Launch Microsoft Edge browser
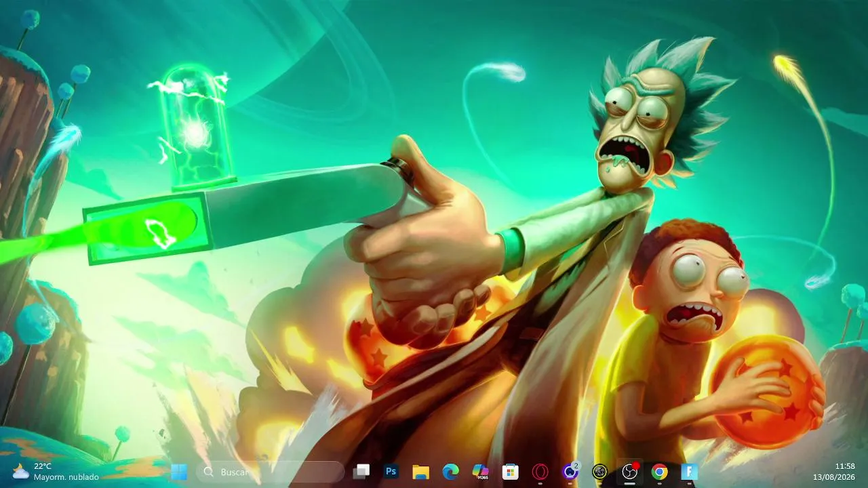The height and width of the screenshot is (488, 868). point(451,472)
